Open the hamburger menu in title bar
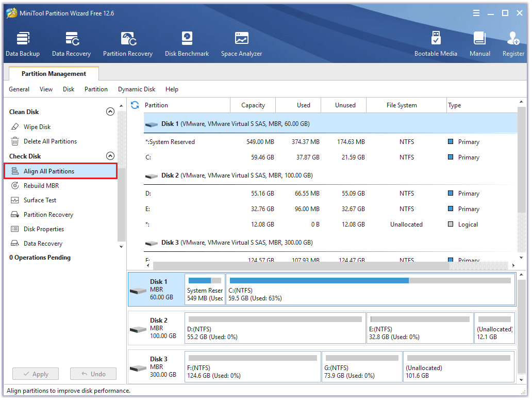This screenshot has height=400, width=532. [x=476, y=13]
